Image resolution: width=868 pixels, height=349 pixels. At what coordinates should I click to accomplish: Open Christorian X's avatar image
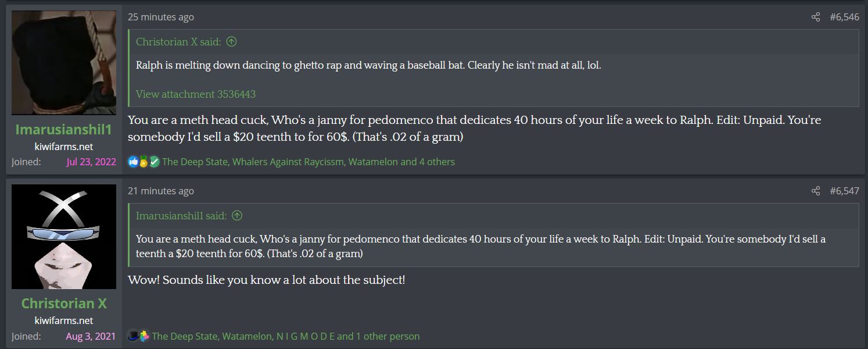point(64,237)
